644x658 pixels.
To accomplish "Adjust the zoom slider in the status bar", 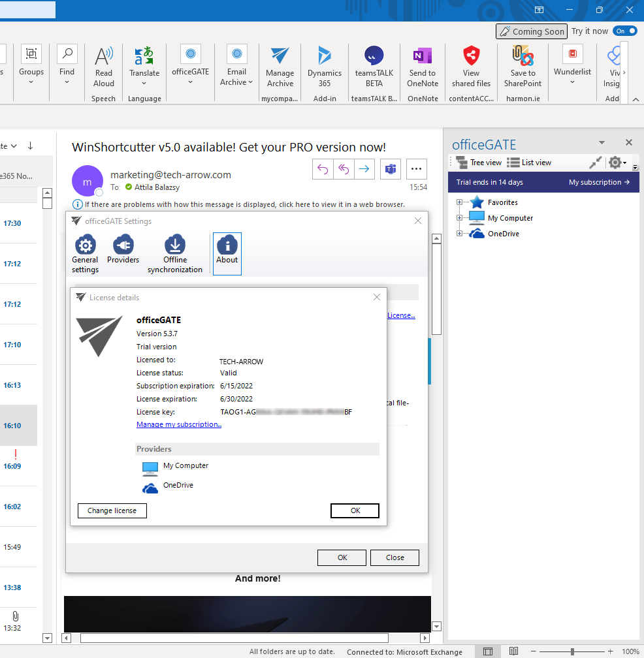I will [x=573, y=651].
